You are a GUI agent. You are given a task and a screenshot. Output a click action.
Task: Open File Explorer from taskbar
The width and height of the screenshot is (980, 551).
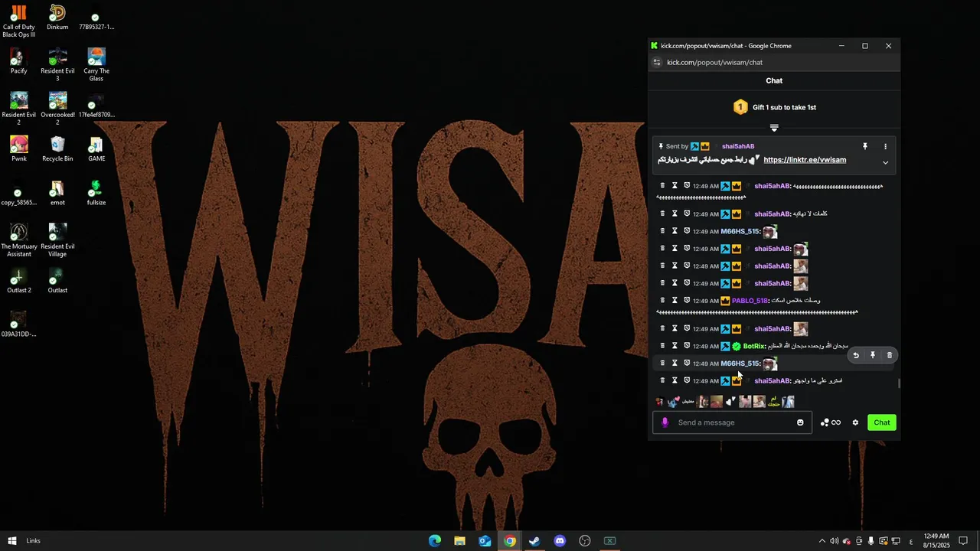(x=459, y=541)
